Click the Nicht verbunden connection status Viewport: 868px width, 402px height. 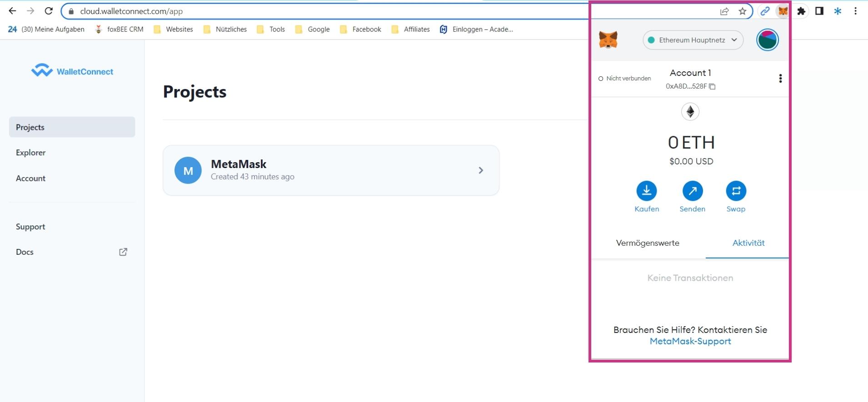[624, 79]
